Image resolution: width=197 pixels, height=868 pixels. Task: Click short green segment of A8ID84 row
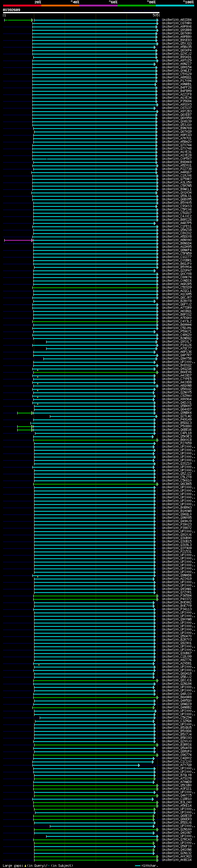pyautogui.click(x=19, y=20)
